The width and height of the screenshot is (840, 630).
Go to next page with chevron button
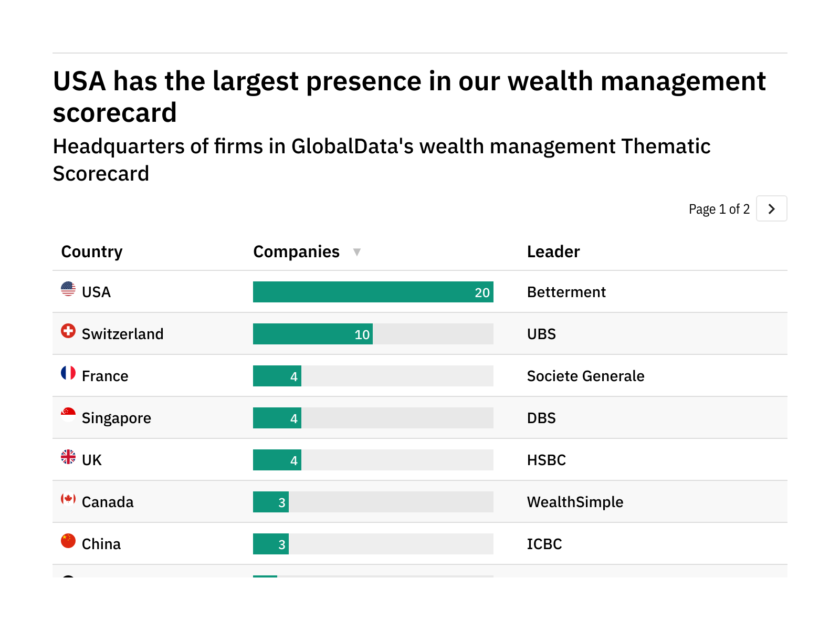pos(771,209)
